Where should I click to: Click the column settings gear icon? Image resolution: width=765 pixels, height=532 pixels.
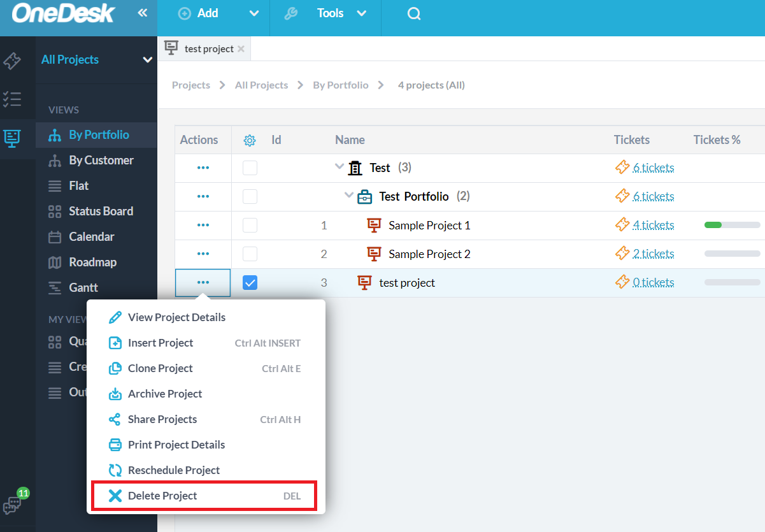tap(250, 140)
